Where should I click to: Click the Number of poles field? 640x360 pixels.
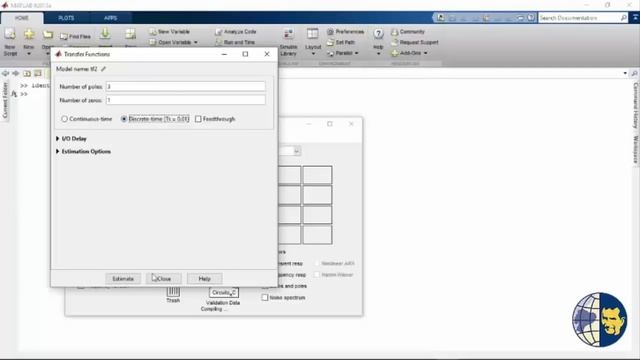point(186,87)
